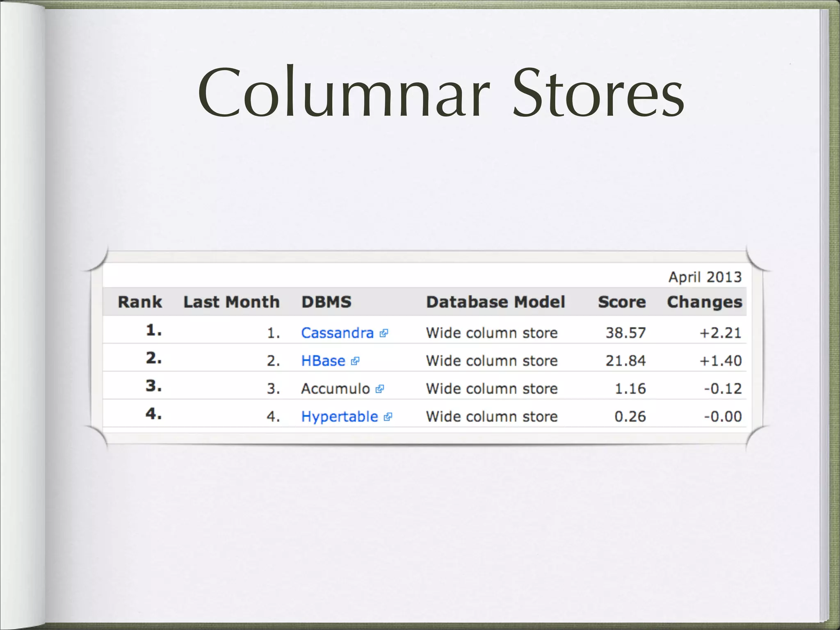Select the -0.00 change value
This screenshot has width=840, height=630.
coord(723,416)
